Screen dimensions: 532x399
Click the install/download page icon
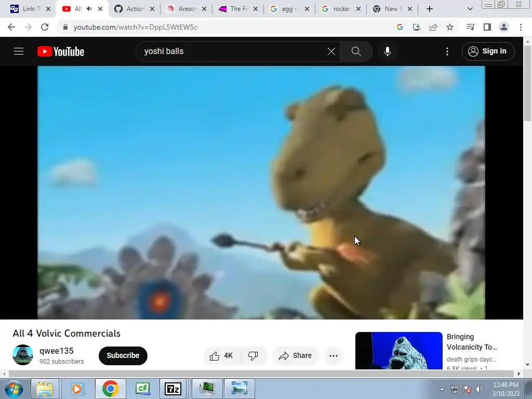pyautogui.click(x=417, y=27)
